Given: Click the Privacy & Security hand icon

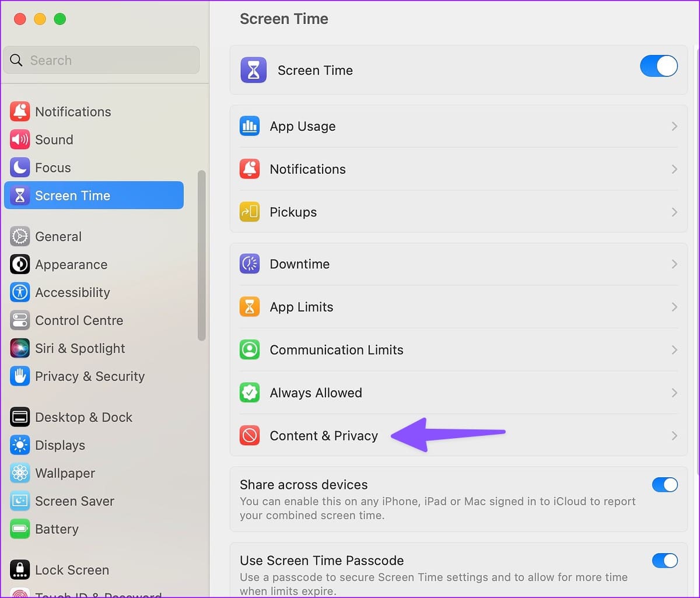Looking at the screenshot, I should [20, 376].
